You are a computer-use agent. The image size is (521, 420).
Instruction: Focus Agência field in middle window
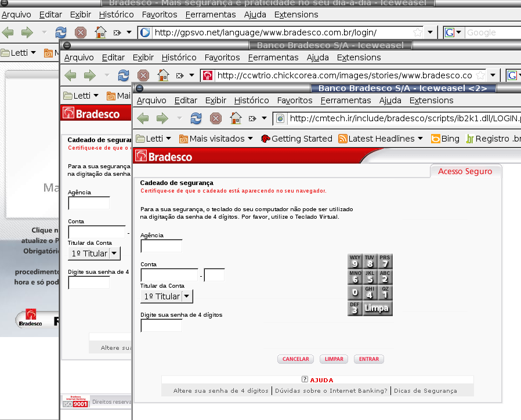89,203
